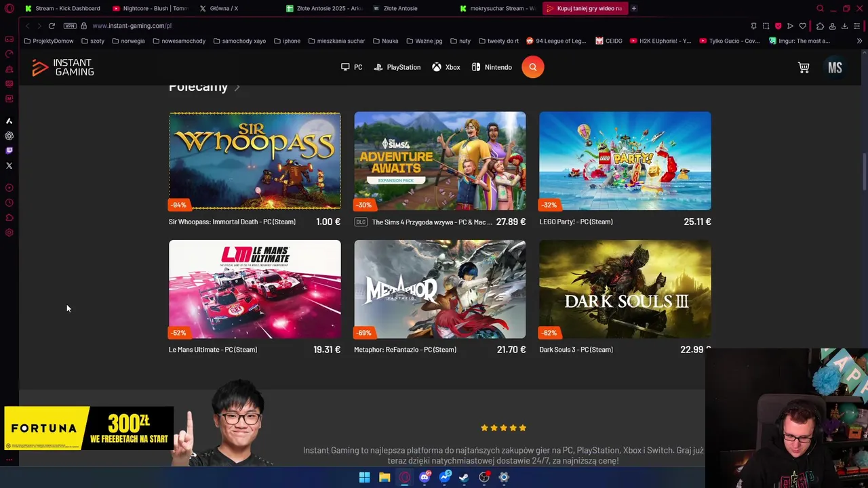Image resolution: width=868 pixels, height=488 pixels.
Task: Open the Twitch sidebar icon
Action: point(9,150)
